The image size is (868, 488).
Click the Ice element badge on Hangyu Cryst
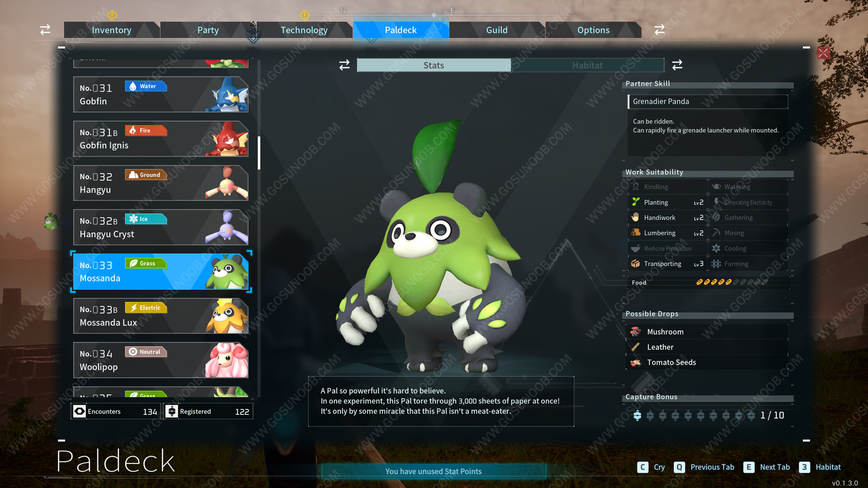click(x=146, y=219)
